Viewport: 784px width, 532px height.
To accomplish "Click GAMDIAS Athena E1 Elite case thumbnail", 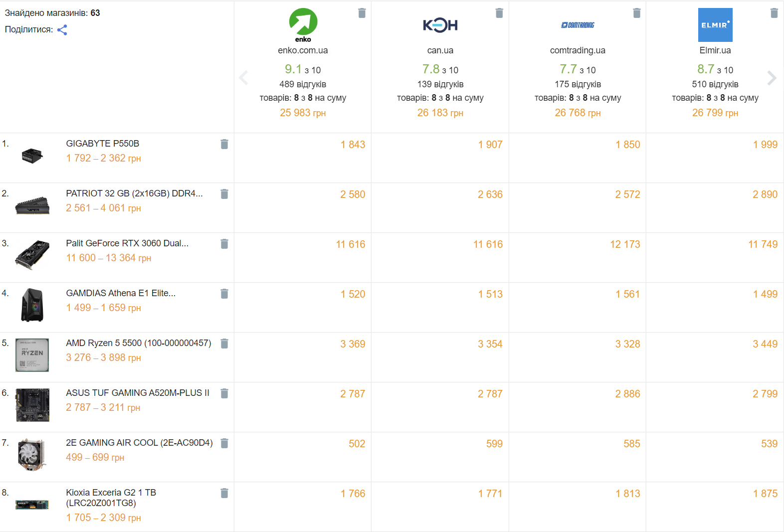I will (32, 305).
